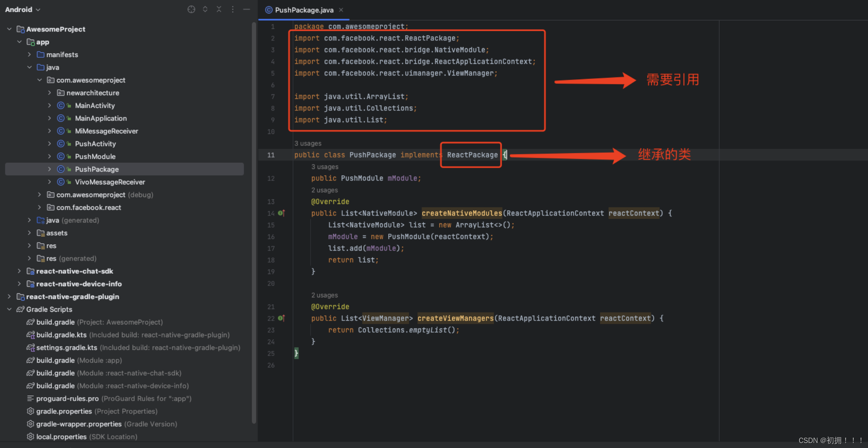Screen dimensions: 868x448
Task: Click the Expand All icon in Project toolbar
Action: pyautogui.click(x=205, y=9)
